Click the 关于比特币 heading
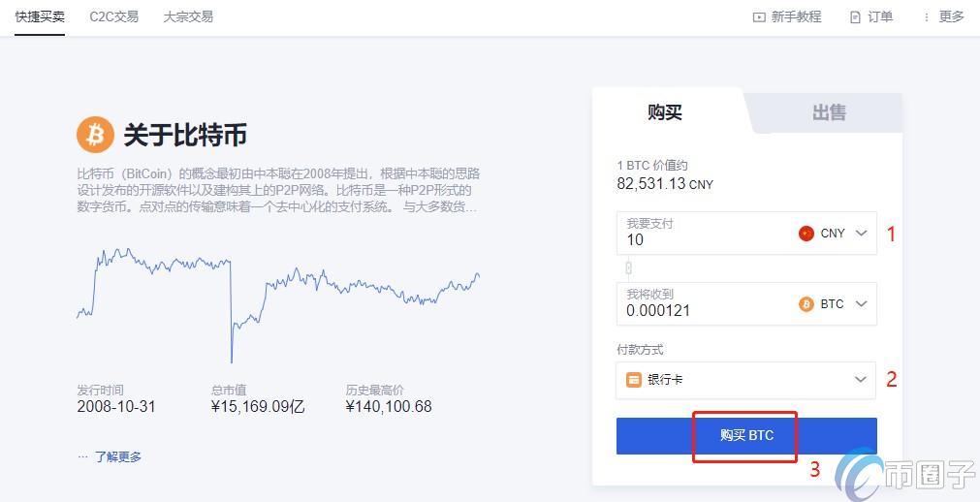 pyautogui.click(x=185, y=135)
